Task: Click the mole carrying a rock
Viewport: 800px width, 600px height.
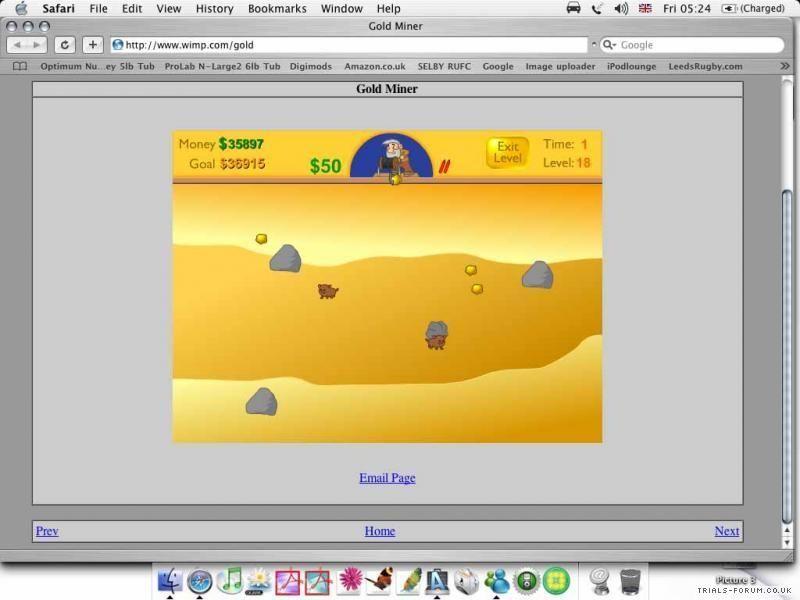Action: point(436,335)
